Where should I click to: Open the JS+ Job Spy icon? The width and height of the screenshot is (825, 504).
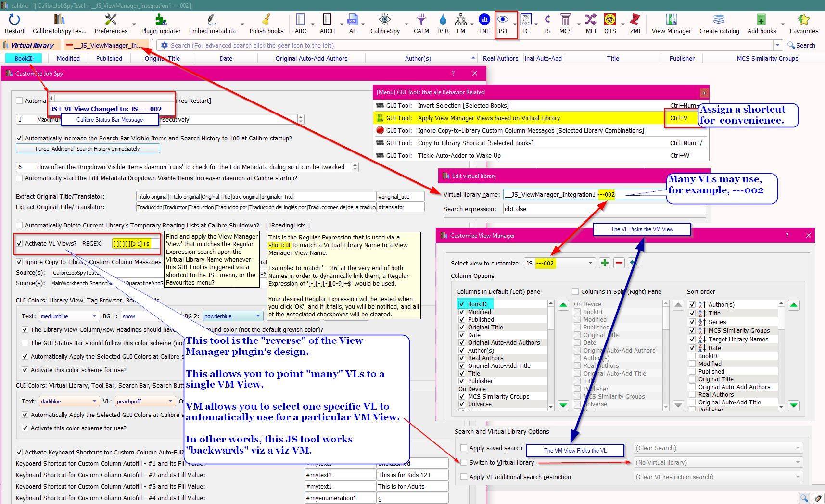503,24
